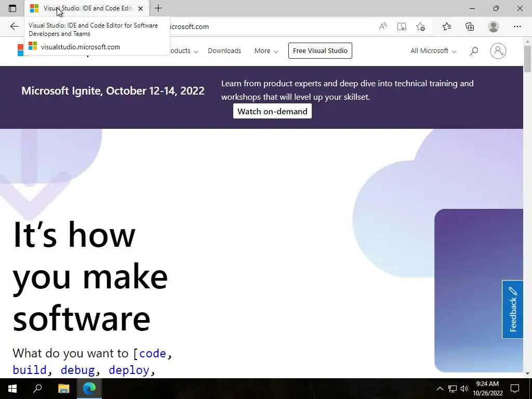Add this page to favorites star icon
The height and width of the screenshot is (399, 532).
click(x=421, y=26)
